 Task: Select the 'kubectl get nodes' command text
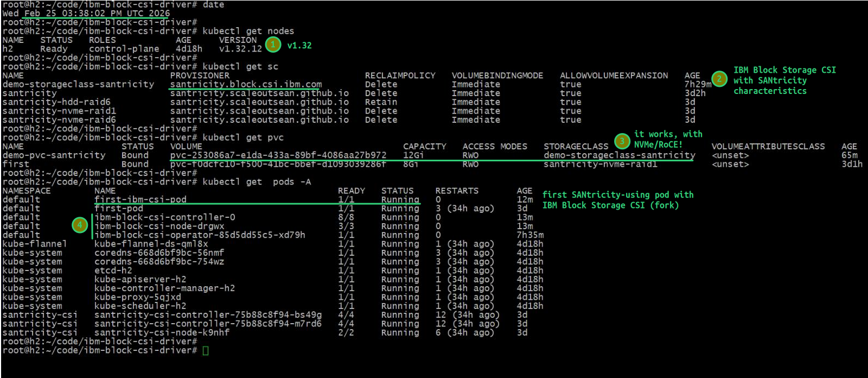248,31
